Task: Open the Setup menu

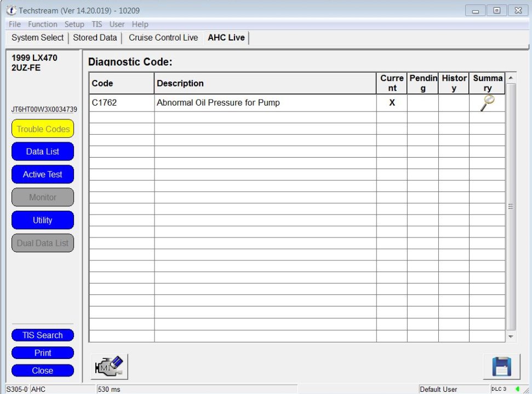Action: (x=75, y=25)
